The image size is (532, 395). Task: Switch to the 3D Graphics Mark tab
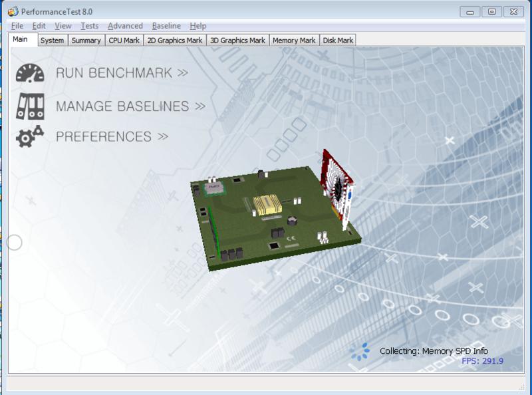coord(237,41)
